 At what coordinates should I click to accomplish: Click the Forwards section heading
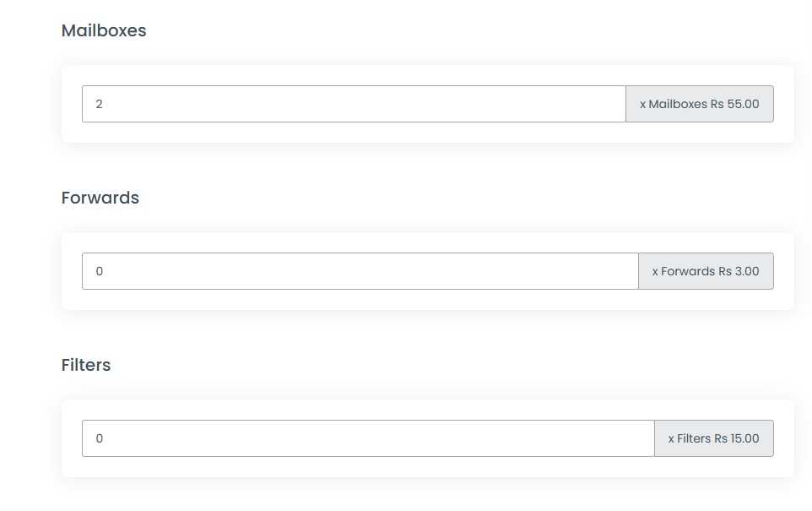tap(100, 198)
